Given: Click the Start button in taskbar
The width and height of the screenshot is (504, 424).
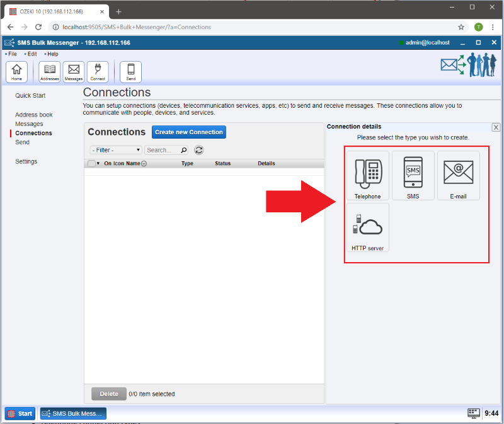Looking at the screenshot, I should click(x=20, y=413).
